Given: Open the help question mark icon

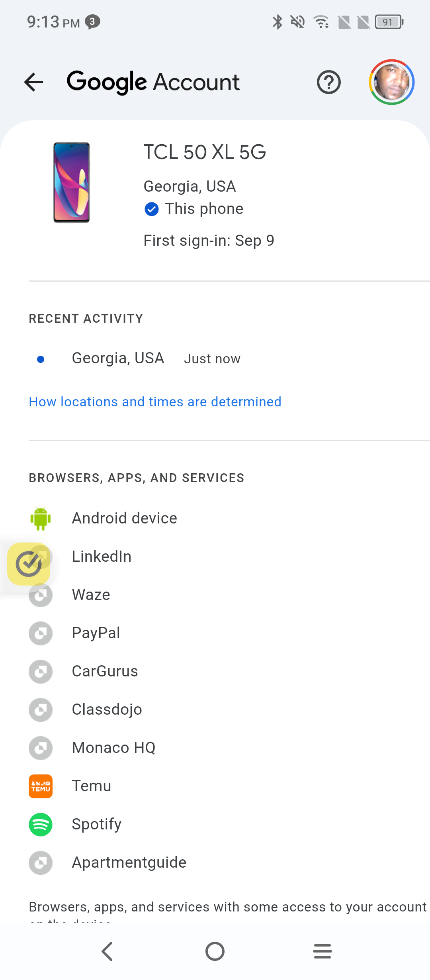Looking at the screenshot, I should pos(328,82).
